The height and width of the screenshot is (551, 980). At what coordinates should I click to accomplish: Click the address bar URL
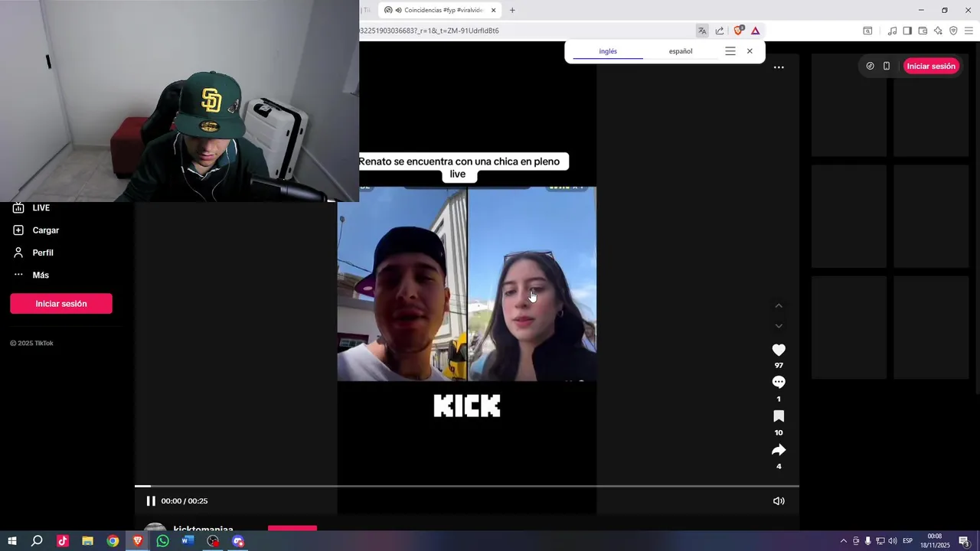[x=429, y=31]
